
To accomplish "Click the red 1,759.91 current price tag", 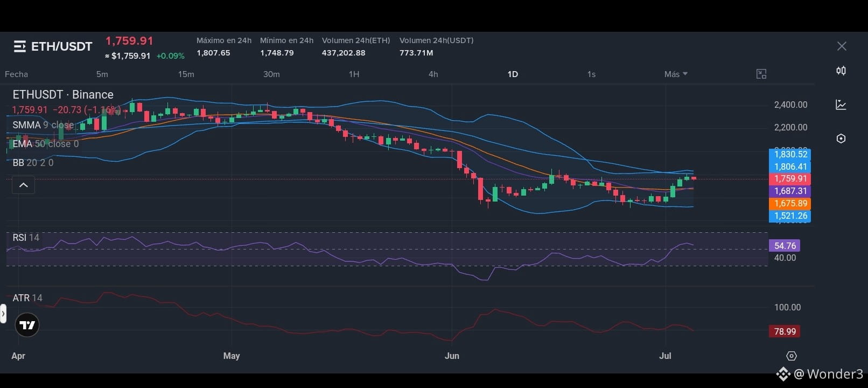I will 790,179.
